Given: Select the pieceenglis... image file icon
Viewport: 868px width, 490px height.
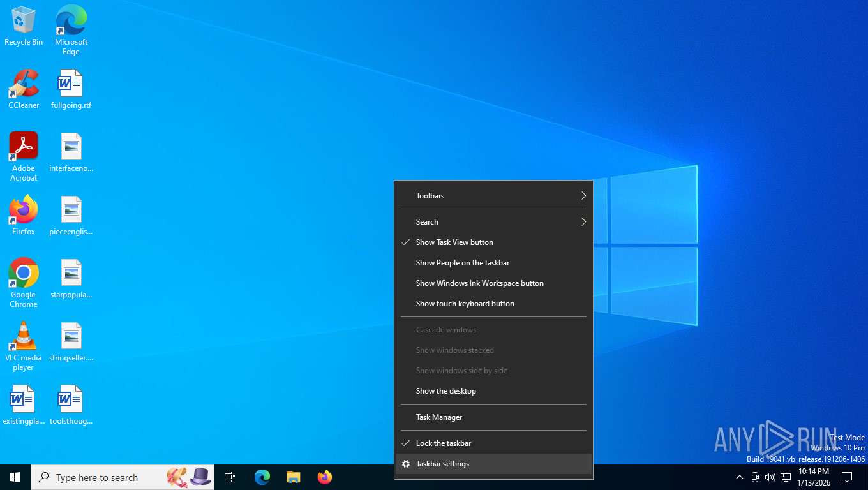Looking at the screenshot, I should click(x=71, y=216).
